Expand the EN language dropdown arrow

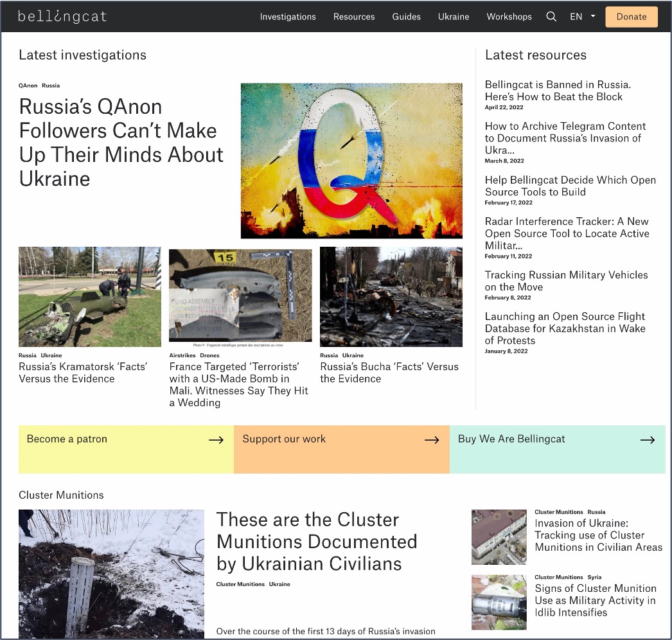pos(593,16)
